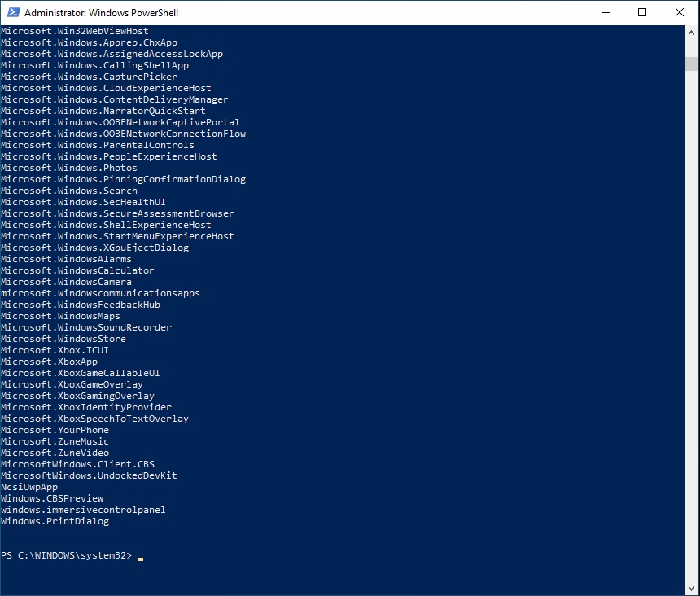Image resolution: width=700 pixels, height=596 pixels.
Task: Click the Microsoft.XboxGamingOverlay line
Action: 77,396
